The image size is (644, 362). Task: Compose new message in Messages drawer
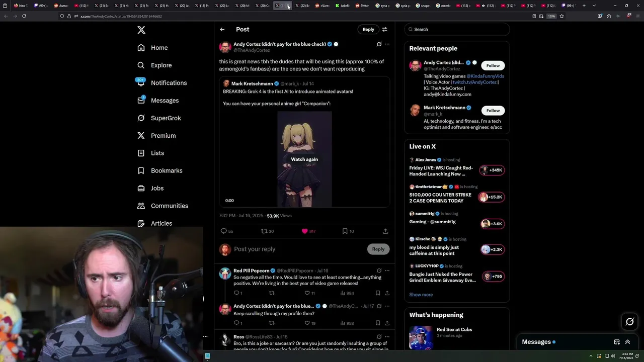pos(617,342)
